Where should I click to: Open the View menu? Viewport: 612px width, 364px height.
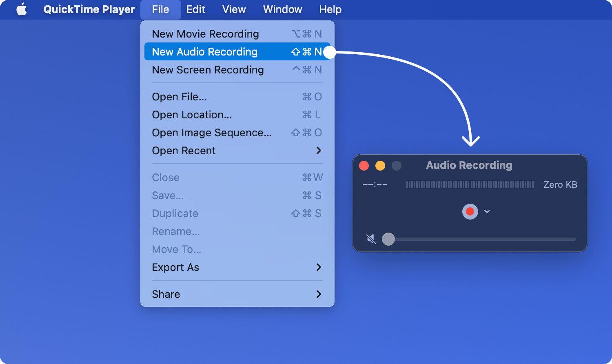(x=234, y=9)
